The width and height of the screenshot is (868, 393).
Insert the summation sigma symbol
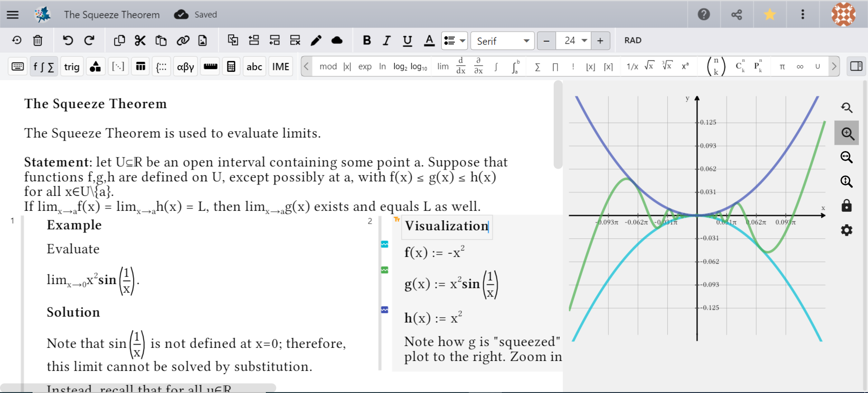pyautogui.click(x=538, y=67)
